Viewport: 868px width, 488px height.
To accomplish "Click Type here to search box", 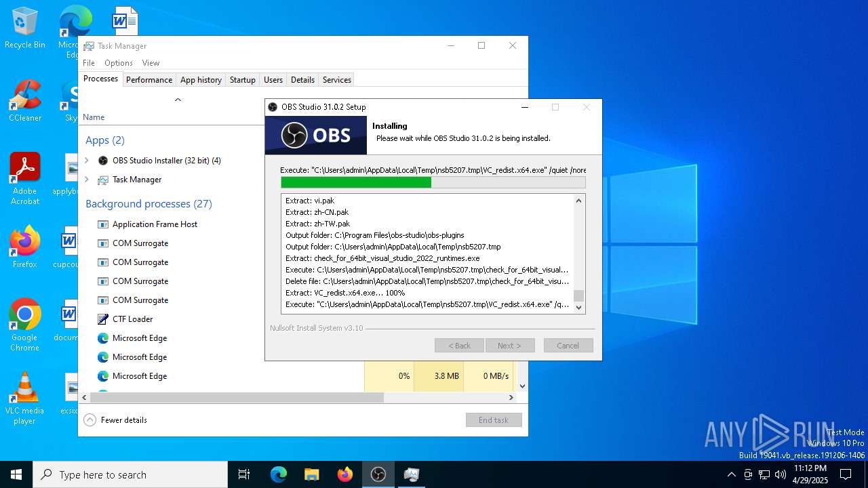I will (130, 474).
